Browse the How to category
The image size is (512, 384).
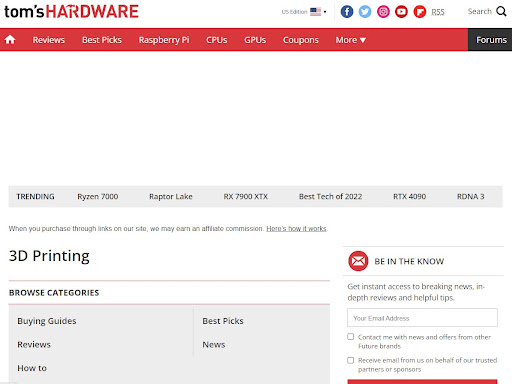coord(32,368)
